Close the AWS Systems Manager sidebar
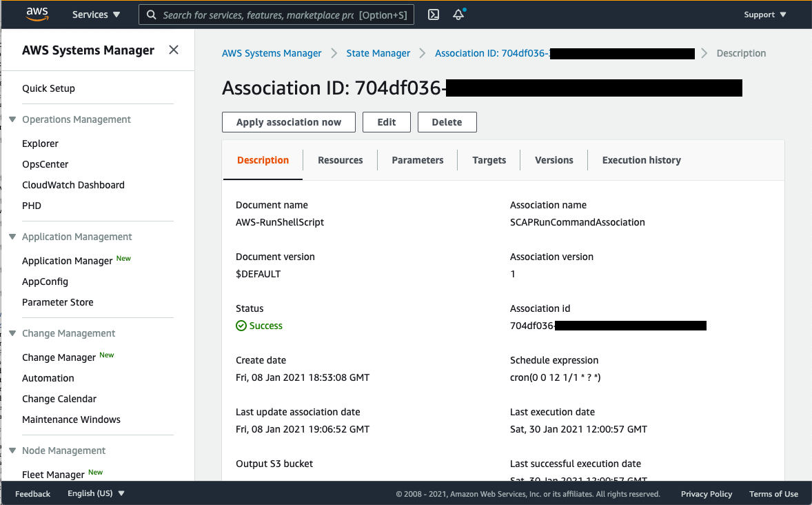The width and height of the screenshot is (812, 505). point(174,50)
